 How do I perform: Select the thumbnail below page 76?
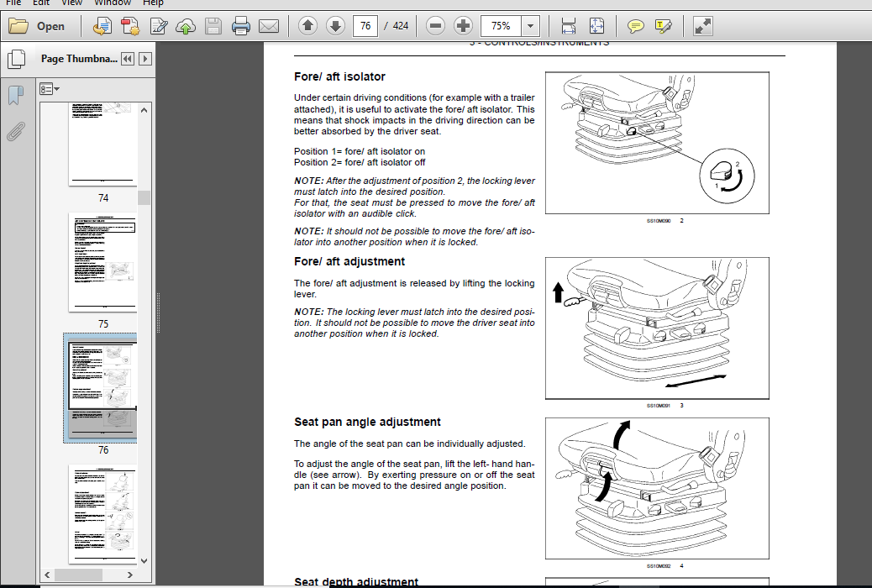pos(102,515)
